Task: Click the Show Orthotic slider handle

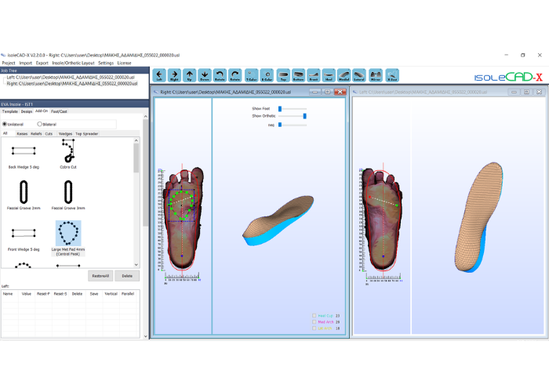Action: pyautogui.click(x=304, y=116)
